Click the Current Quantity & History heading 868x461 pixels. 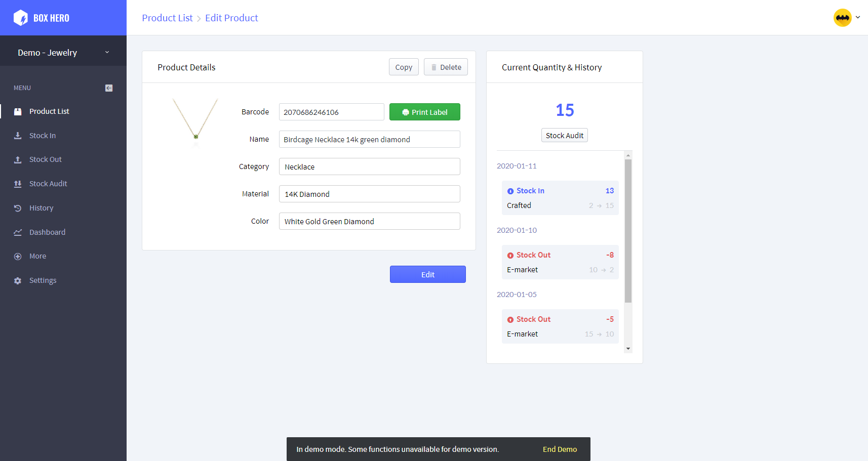tap(552, 67)
